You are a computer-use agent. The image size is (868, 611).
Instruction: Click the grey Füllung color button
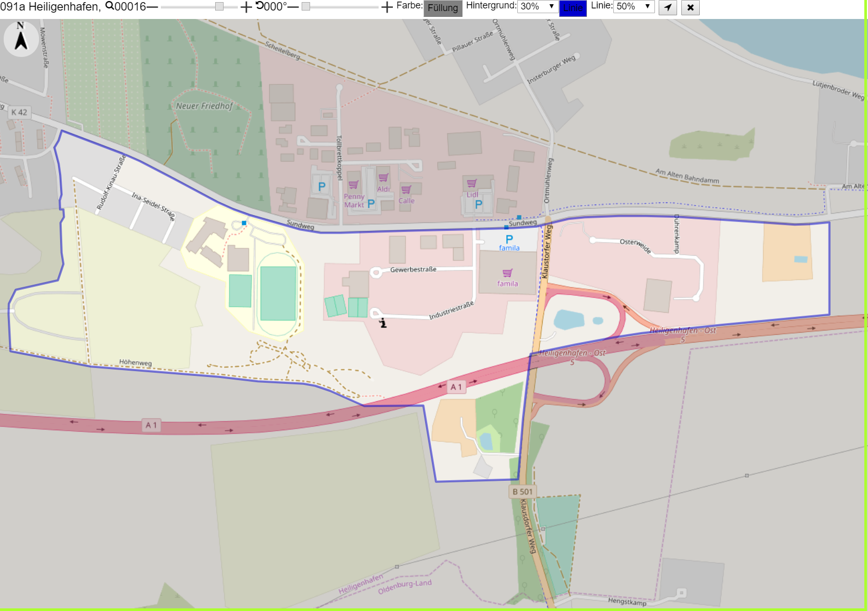click(x=443, y=8)
